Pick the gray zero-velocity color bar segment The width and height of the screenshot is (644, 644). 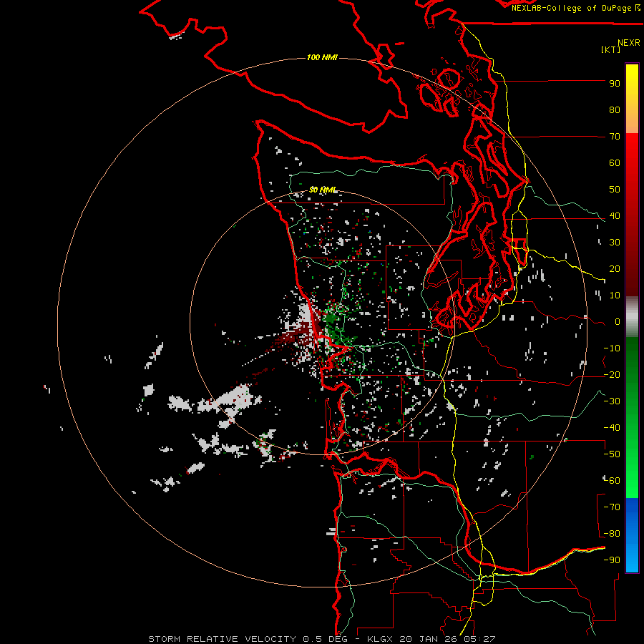(x=632, y=317)
